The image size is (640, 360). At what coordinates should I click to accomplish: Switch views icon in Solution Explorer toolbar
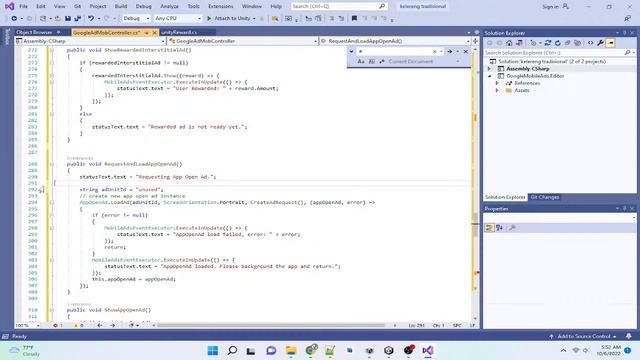pyautogui.click(x=519, y=43)
